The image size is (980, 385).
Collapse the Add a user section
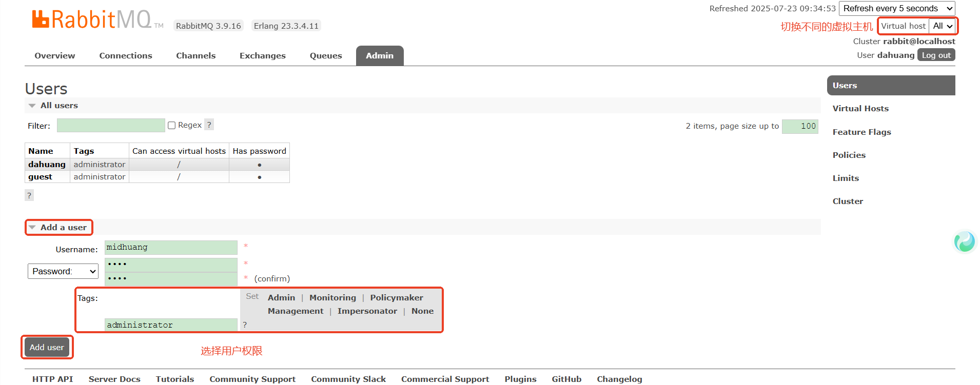(58, 227)
